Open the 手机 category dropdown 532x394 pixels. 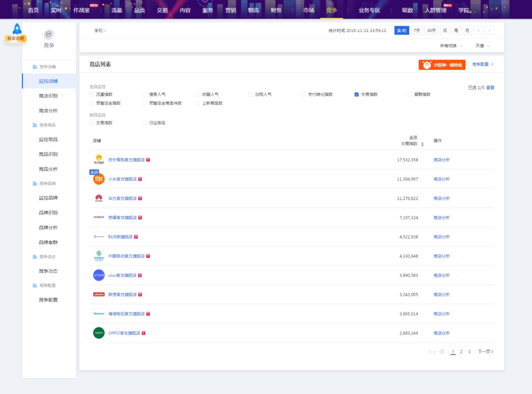(100, 31)
